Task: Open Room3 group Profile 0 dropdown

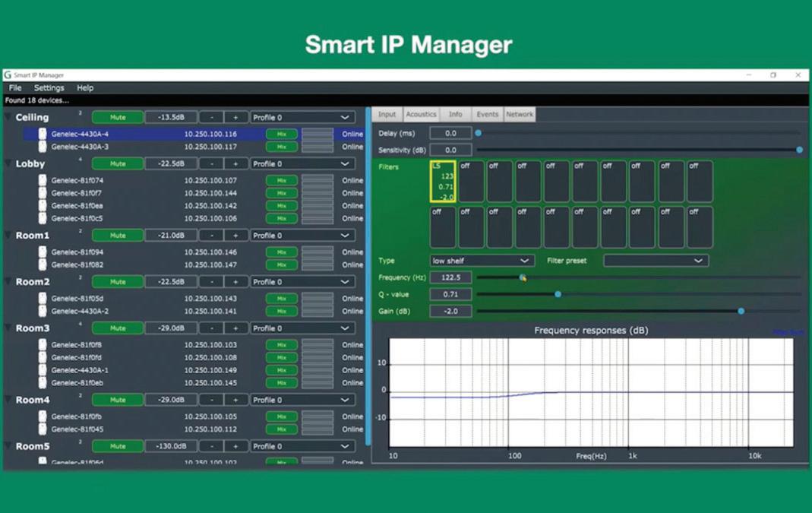Action: (x=303, y=328)
